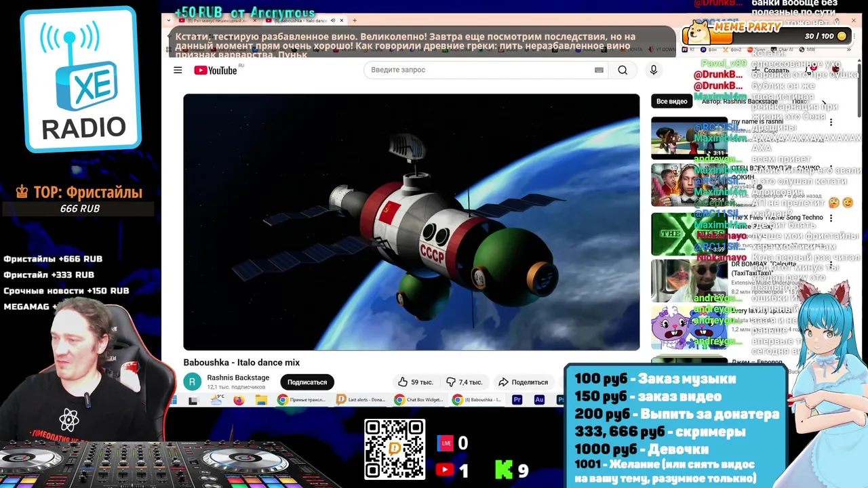Open the Firefox taskbar icon
This screenshot has width=868, height=488.
(x=239, y=400)
